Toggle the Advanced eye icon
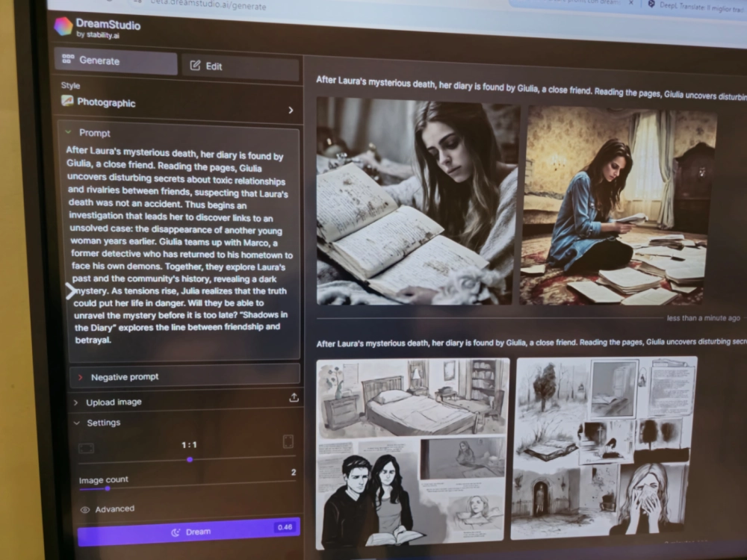Image resolution: width=747 pixels, height=560 pixels. 85,509
